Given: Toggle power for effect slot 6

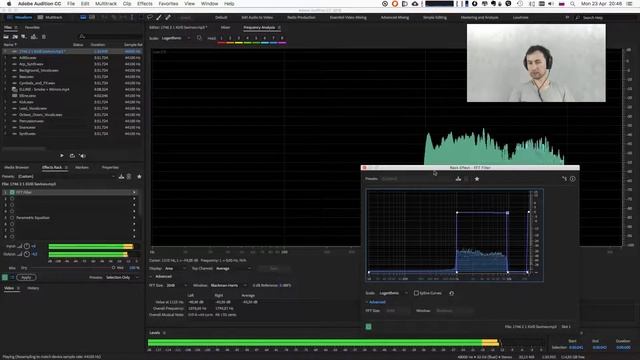Looking at the screenshot, I should pos(12,224).
